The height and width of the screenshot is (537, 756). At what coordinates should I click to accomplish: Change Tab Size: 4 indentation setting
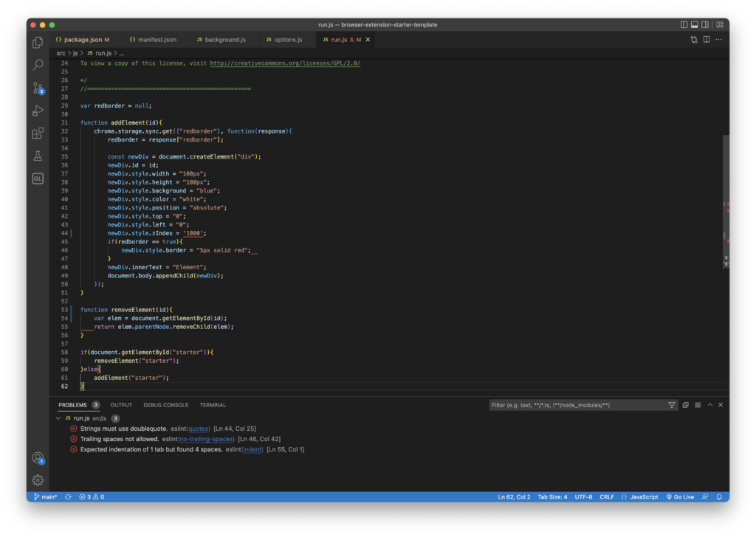[552, 497]
